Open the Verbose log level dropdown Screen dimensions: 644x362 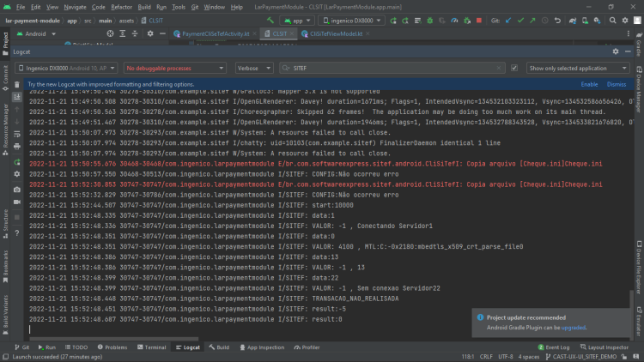(x=254, y=68)
